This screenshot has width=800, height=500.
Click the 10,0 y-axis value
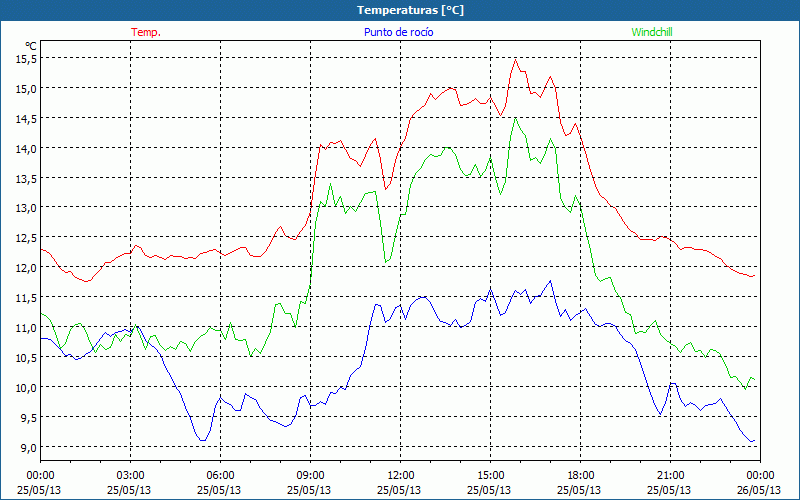(x=27, y=387)
